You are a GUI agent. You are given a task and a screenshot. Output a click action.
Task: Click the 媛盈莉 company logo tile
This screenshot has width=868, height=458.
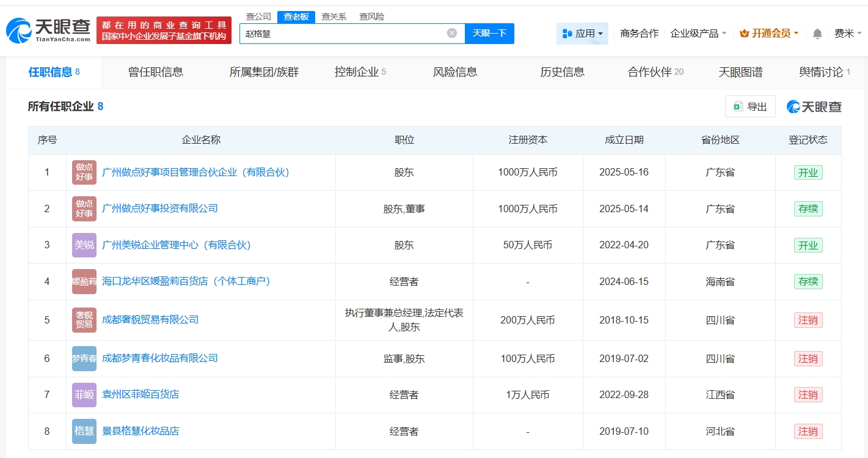pos(84,281)
